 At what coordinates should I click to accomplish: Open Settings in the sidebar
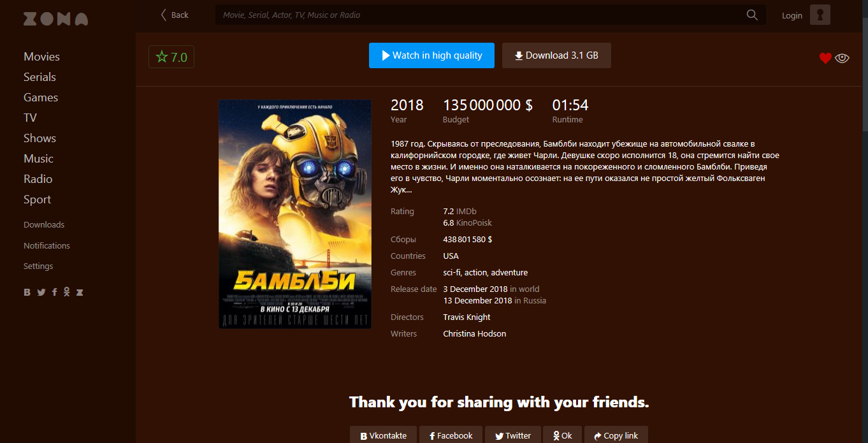tap(38, 266)
